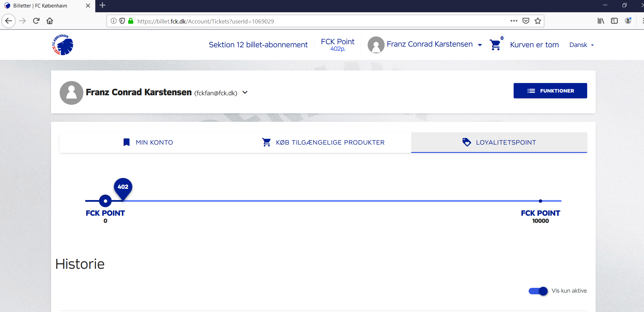Open the browser Library icon
Viewport: 644px width, 312px height.
600,21
